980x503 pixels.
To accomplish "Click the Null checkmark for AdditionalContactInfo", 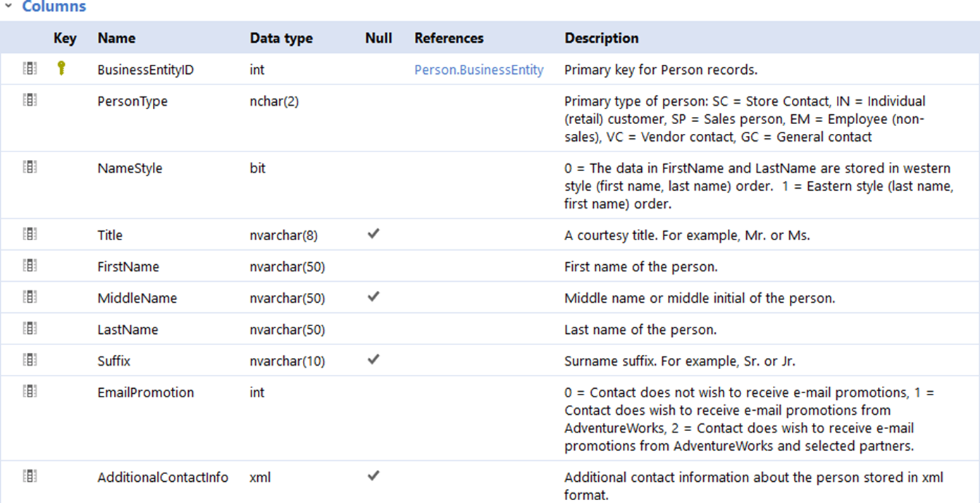I will [x=373, y=476].
